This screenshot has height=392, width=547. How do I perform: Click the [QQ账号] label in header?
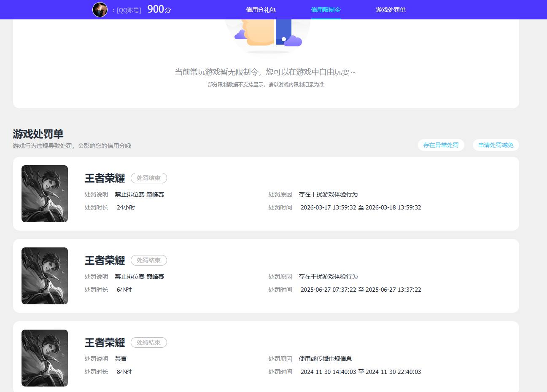(129, 10)
